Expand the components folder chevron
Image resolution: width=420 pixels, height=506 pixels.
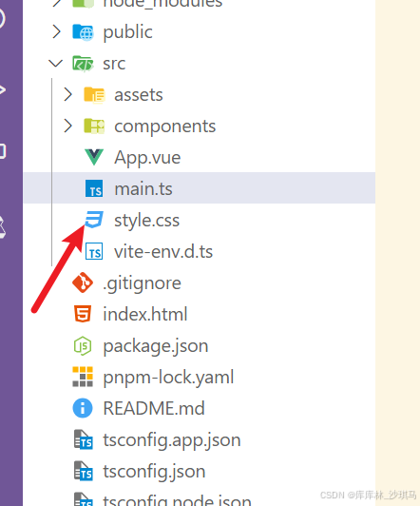pyautogui.click(x=68, y=126)
